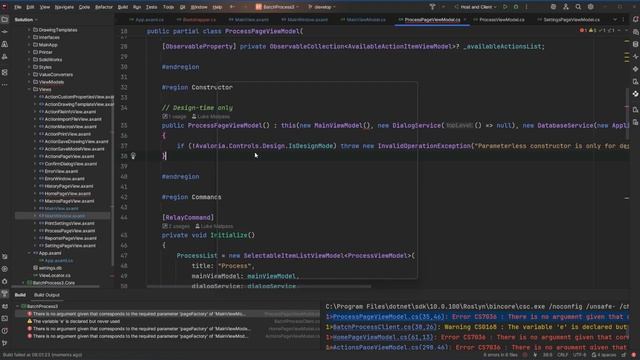Open settings.db in the solution tree
This screenshot has width=640, height=360.
pos(50,268)
